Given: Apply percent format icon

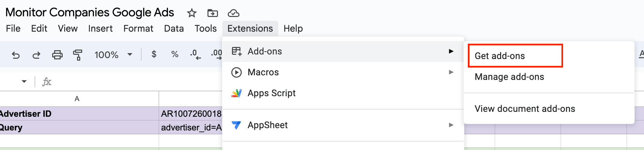Looking at the screenshot, I should 175,54.
